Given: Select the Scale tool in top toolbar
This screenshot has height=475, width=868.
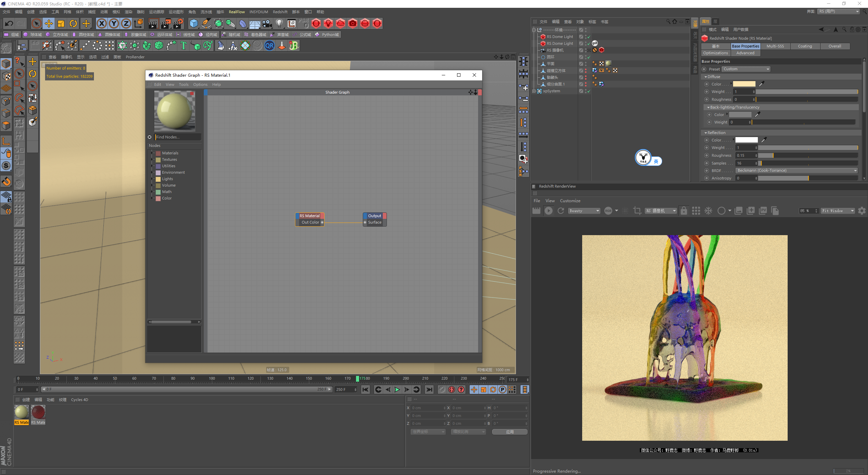Looking at the screenshot, I should tap(61, 23).
